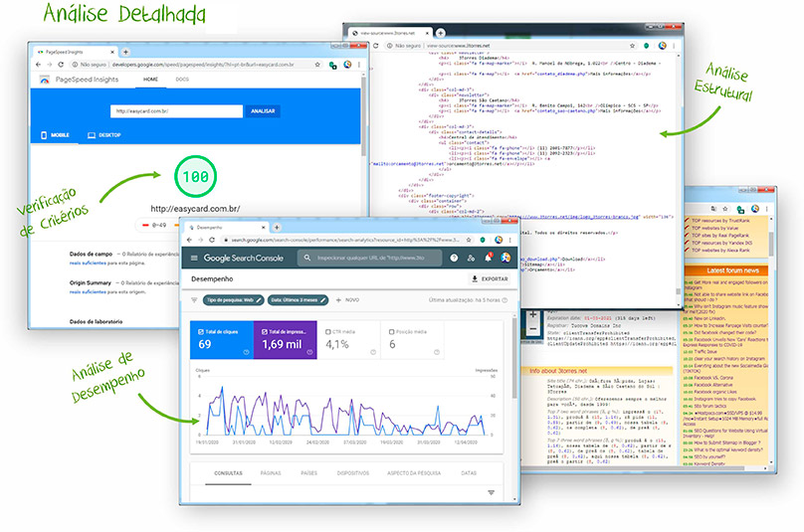Enable the Posição média checkbox
This screenshot has height=532, width=804.
pyautogui.click(x=392, y=331)
